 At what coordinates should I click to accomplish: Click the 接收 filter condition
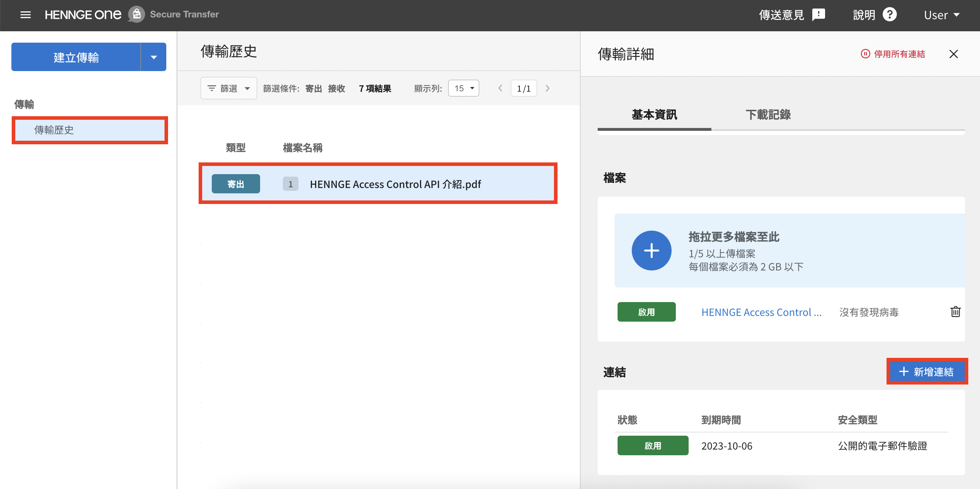coord(336,88)
